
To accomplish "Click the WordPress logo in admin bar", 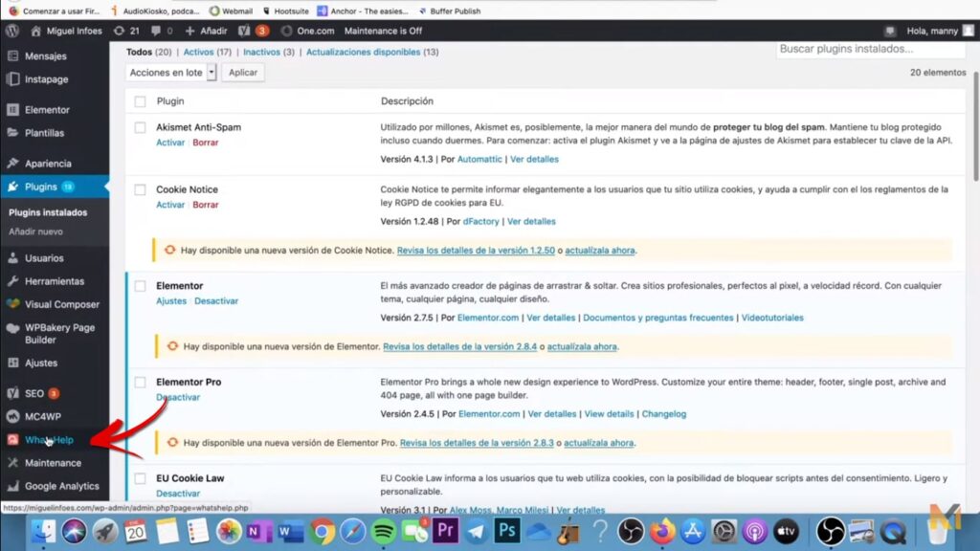I will point(12,31).
